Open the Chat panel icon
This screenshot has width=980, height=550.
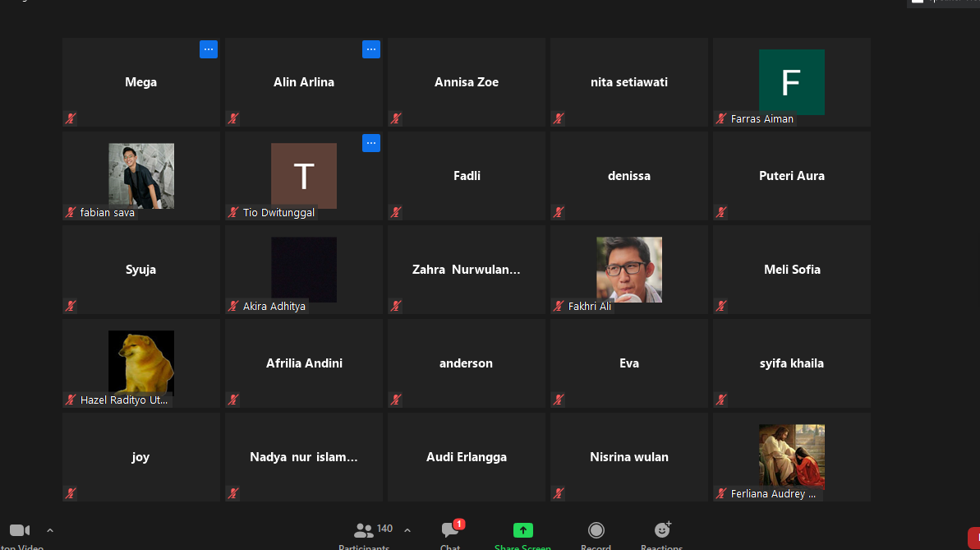449,530
